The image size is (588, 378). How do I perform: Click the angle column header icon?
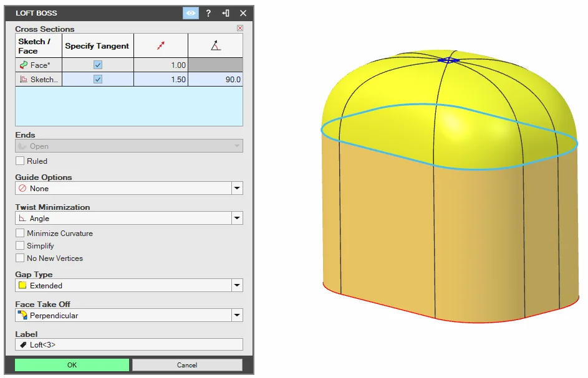pos(215,45)
